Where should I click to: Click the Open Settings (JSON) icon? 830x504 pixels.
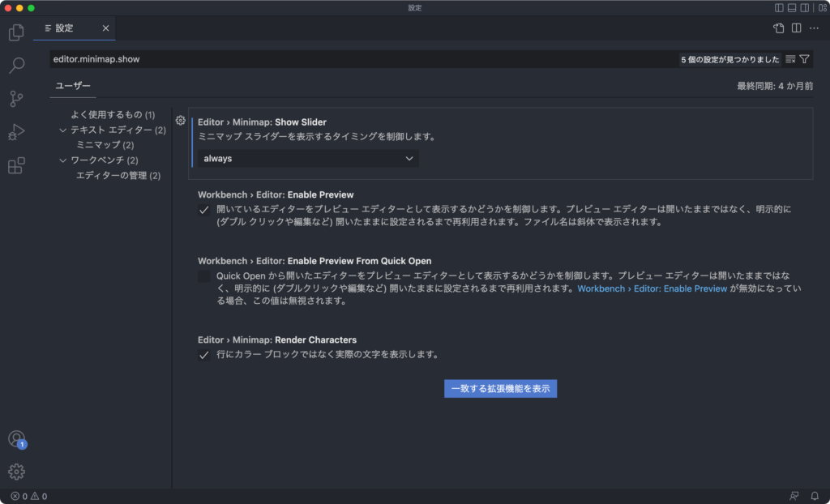[x=779, y=28]
